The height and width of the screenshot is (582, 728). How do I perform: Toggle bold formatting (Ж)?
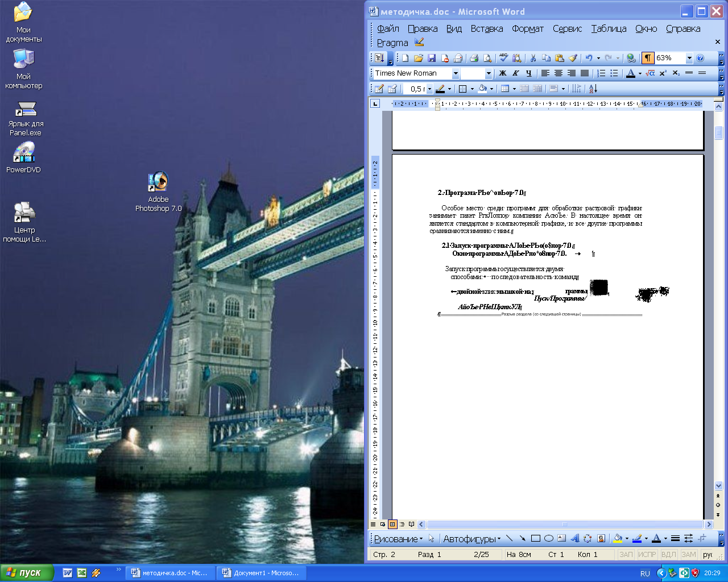coord(503,73)
